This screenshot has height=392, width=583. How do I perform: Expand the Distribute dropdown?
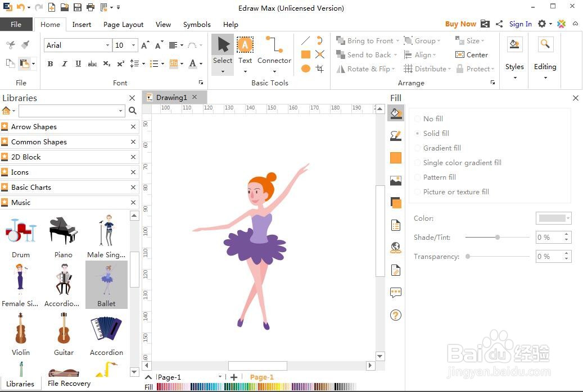(x=449, y=69)
